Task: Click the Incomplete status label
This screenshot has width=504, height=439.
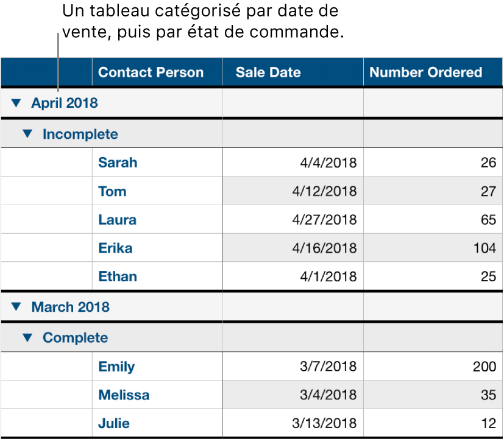Action: pos(80,134)
